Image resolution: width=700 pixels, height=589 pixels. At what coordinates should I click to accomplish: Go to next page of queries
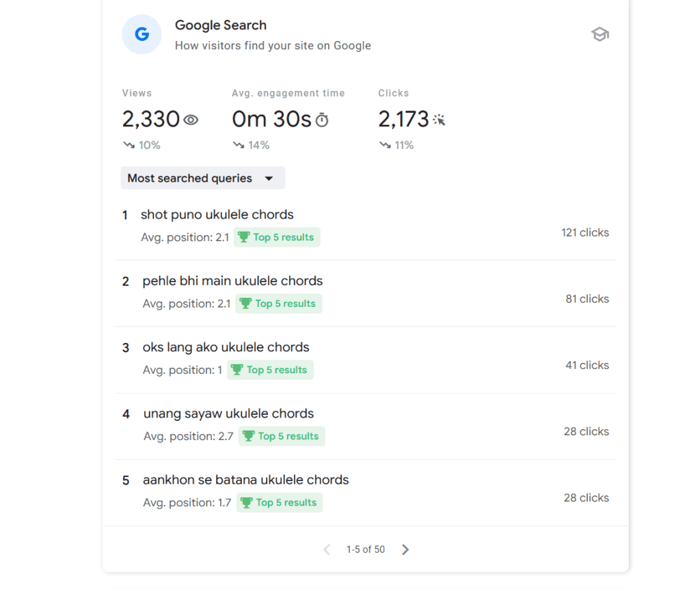tap(405, 549)
